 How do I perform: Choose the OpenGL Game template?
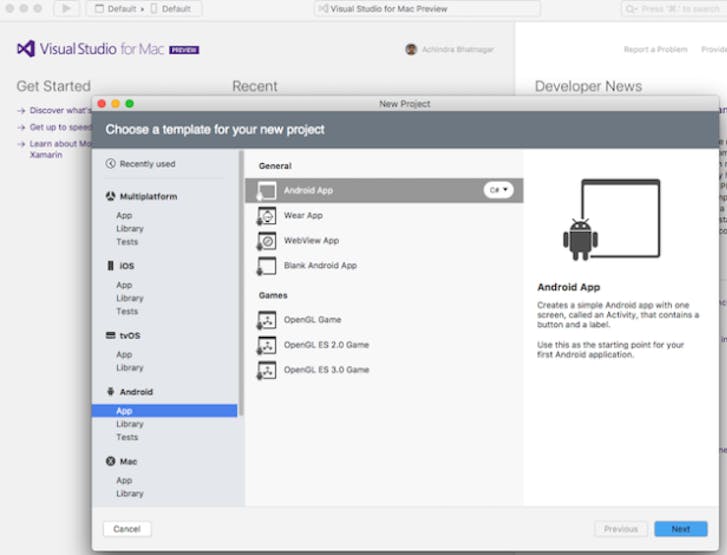pyautogui.click(x=384, y=320)
